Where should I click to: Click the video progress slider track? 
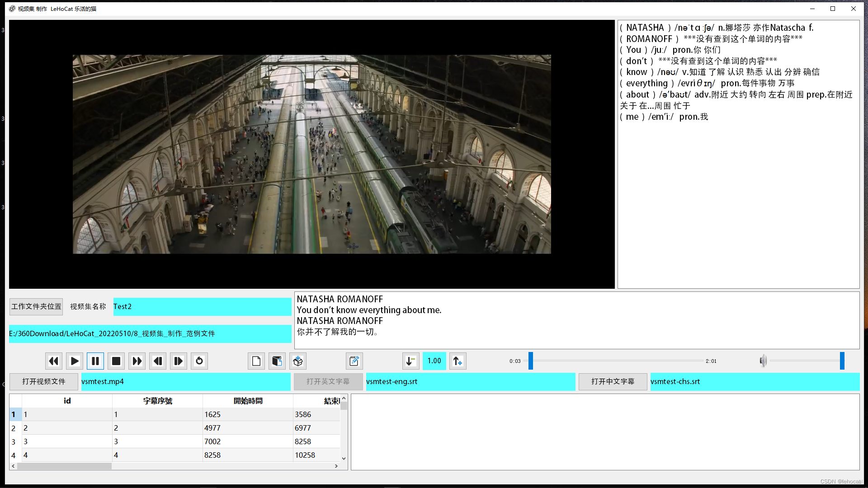[617, 361]
